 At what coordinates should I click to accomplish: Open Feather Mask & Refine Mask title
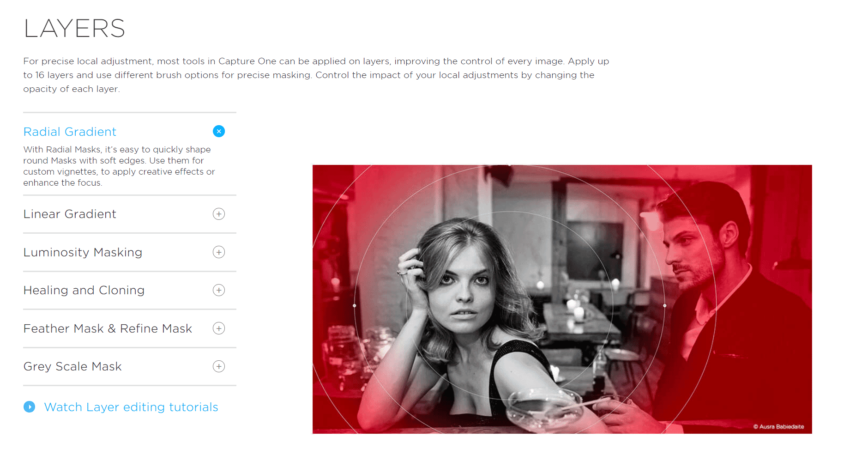click(x=108, y=328)
